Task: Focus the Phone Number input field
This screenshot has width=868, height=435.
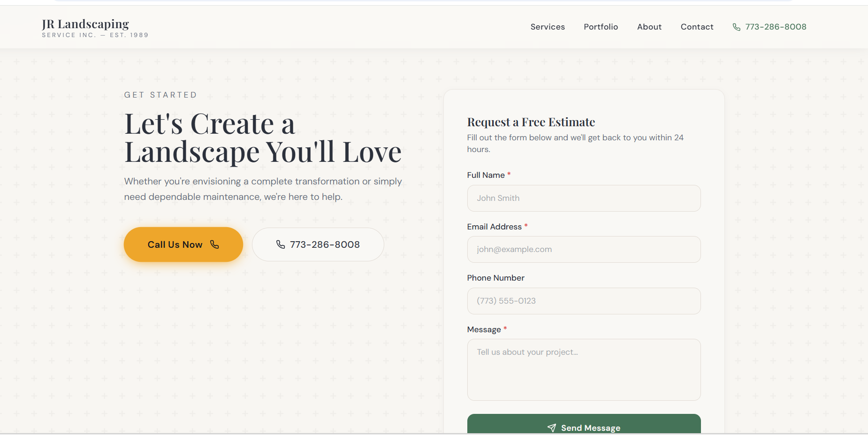Action: [584, 301]
